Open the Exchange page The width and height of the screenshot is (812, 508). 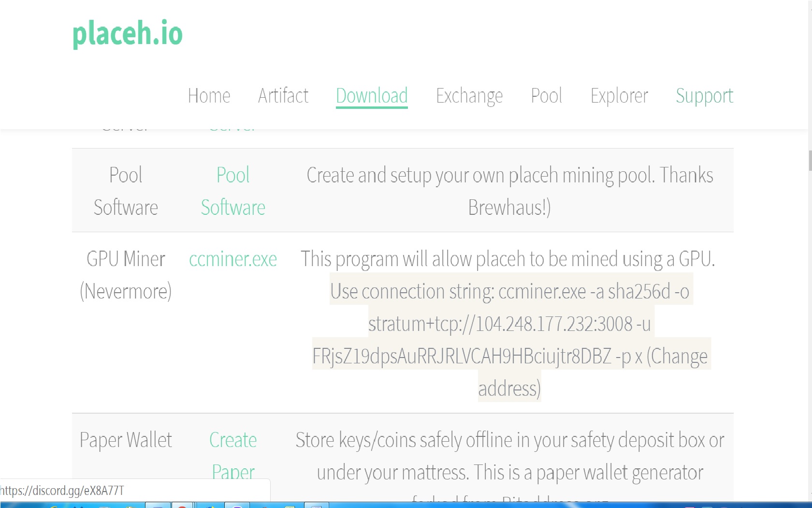tap(469, 96)
